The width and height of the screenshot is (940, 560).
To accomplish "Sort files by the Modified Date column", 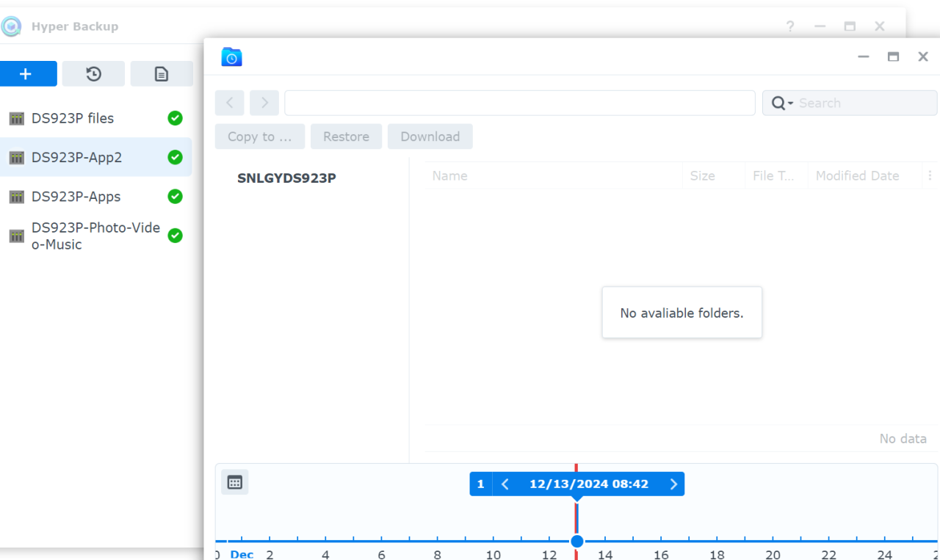I will pyautogui.click(x=857, y=175).
